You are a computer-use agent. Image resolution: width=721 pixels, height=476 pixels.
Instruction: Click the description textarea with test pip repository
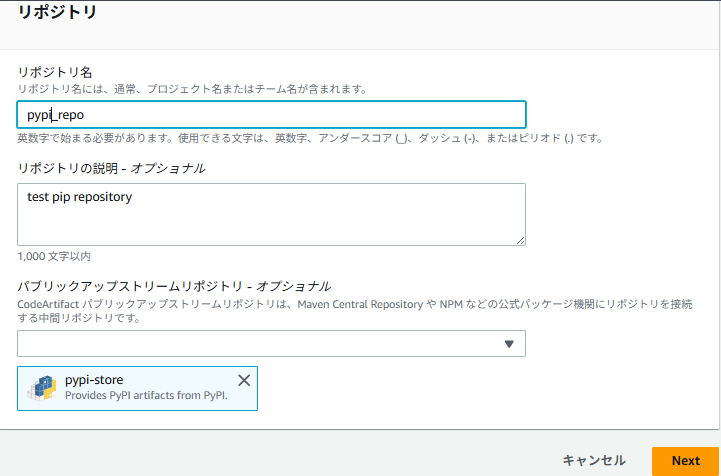(271, 214)
